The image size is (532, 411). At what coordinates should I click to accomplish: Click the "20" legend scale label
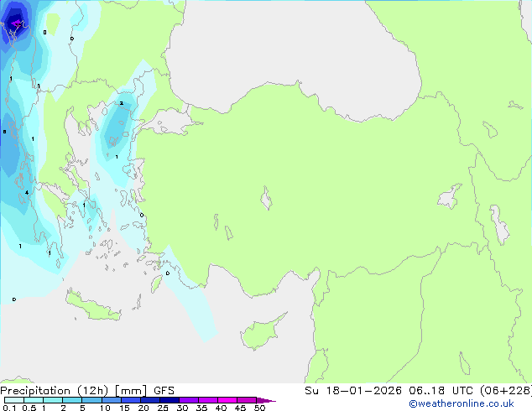(143, 408)
